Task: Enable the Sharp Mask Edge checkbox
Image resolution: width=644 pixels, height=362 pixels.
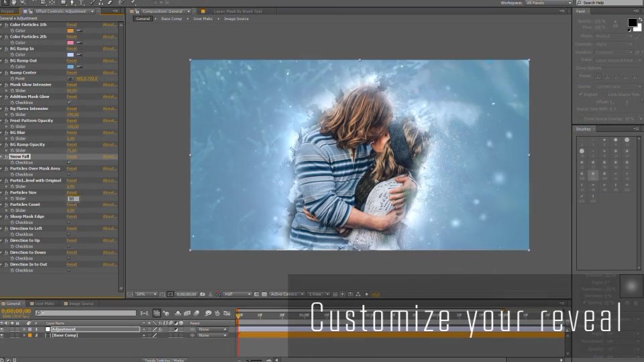Action: coord(69,223)
